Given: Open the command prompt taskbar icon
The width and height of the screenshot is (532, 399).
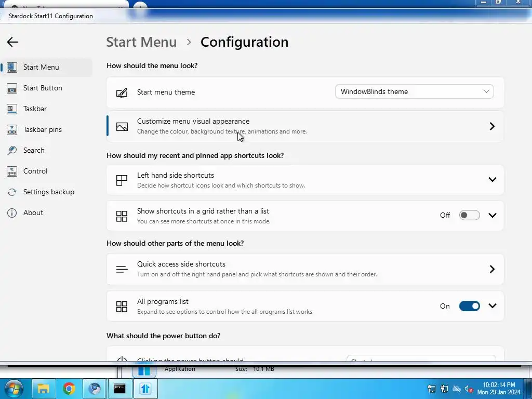Looking at the screenshot, I should 120,389.
